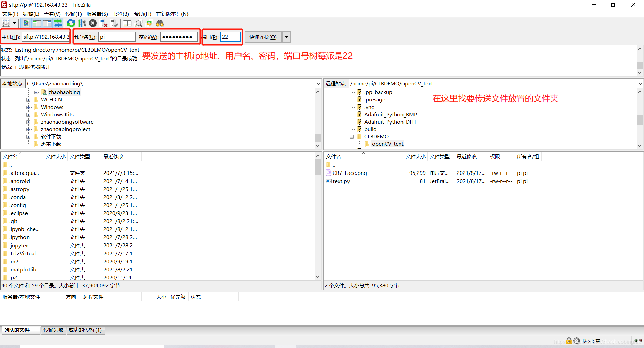The height and width of the screenshot is (348, 644).
Task: Toggle the message log display
Action: (x=26, y=23)
